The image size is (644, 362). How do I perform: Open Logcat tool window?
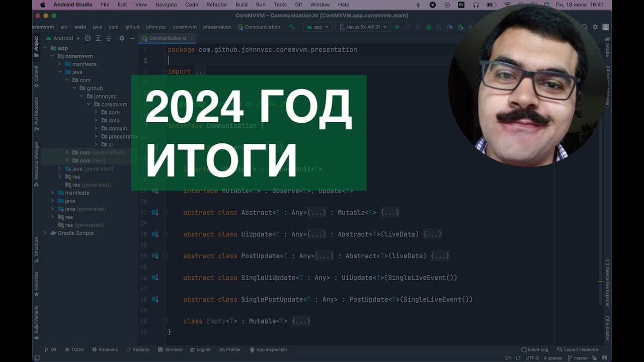tap(200, 350)
